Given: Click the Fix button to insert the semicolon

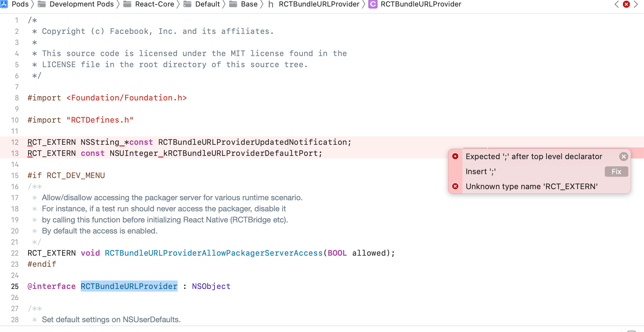Looking at the screenshot, I should [x=616, y=172].
